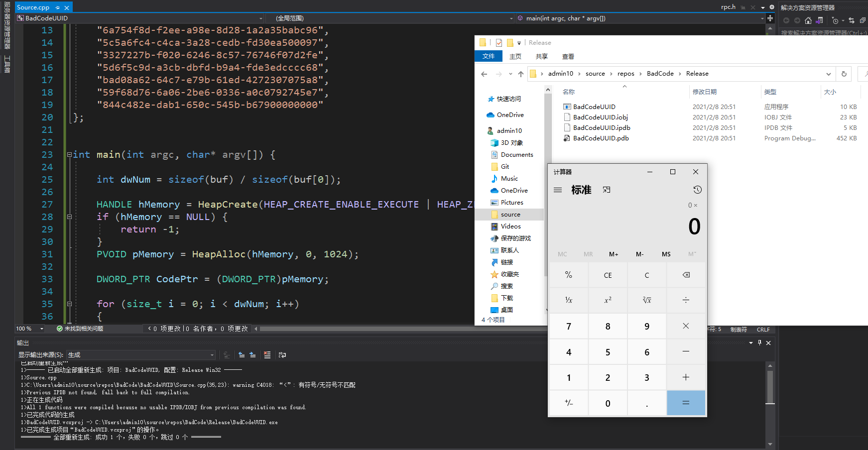The width and height of the screenshot is (868, 450).
Task: Click calculator CE key
Action: coord(608,275)
